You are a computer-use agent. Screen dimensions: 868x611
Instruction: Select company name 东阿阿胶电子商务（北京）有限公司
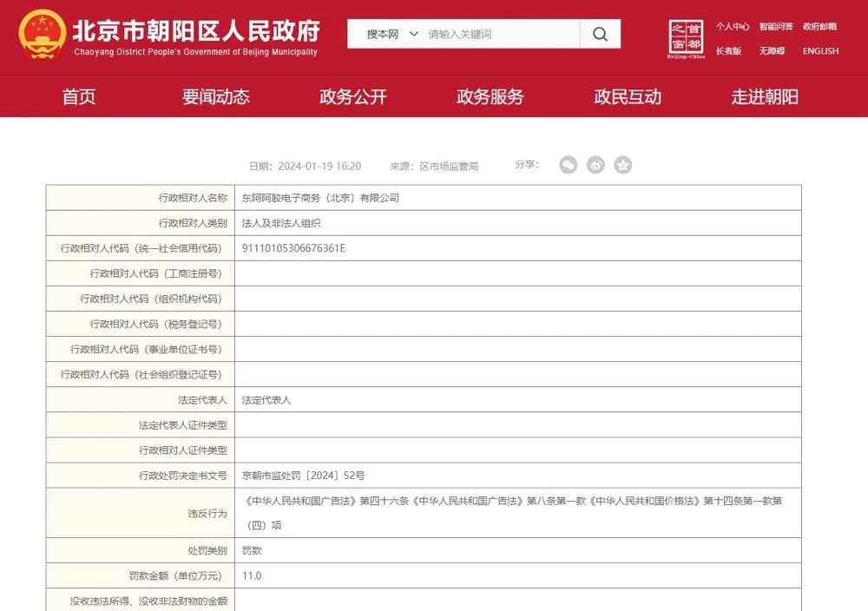320,198
